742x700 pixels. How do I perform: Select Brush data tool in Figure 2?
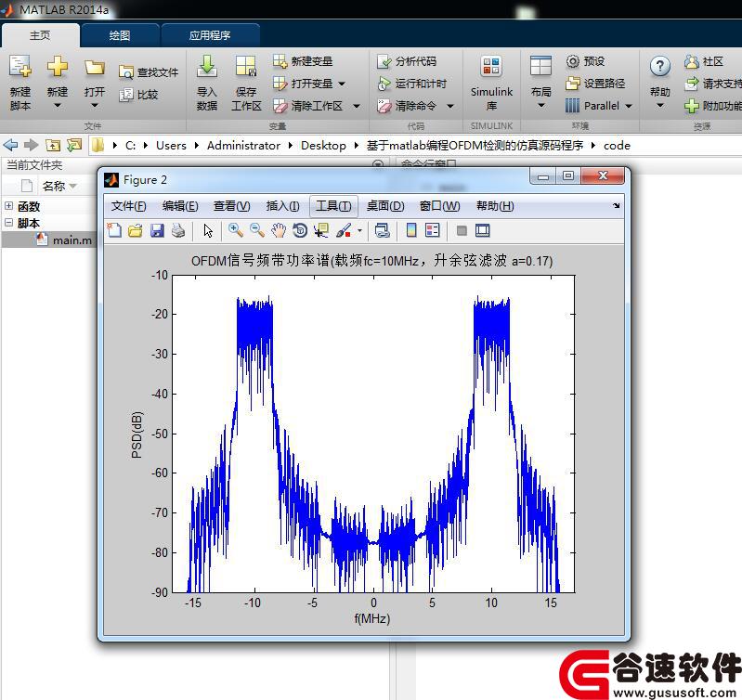coord(344,230)
